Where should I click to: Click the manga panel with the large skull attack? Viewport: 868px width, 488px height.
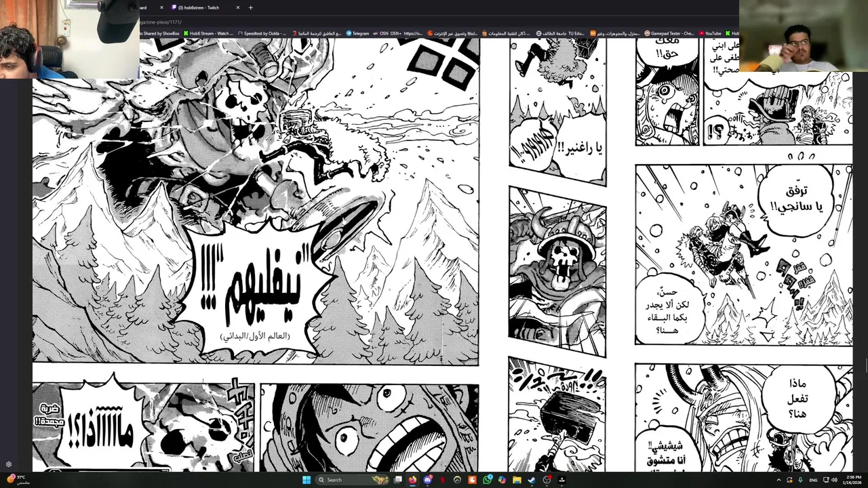pyautogui.click(x=256, y=201)
